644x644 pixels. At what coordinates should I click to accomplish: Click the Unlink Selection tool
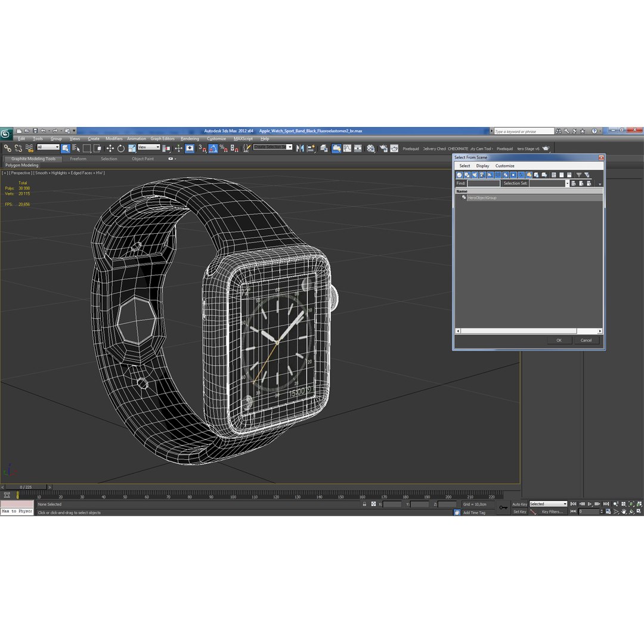click(18, 148)
